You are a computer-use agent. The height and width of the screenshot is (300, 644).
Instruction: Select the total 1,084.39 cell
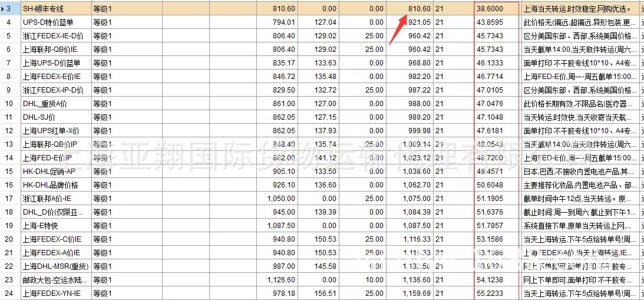pos(409,212)
